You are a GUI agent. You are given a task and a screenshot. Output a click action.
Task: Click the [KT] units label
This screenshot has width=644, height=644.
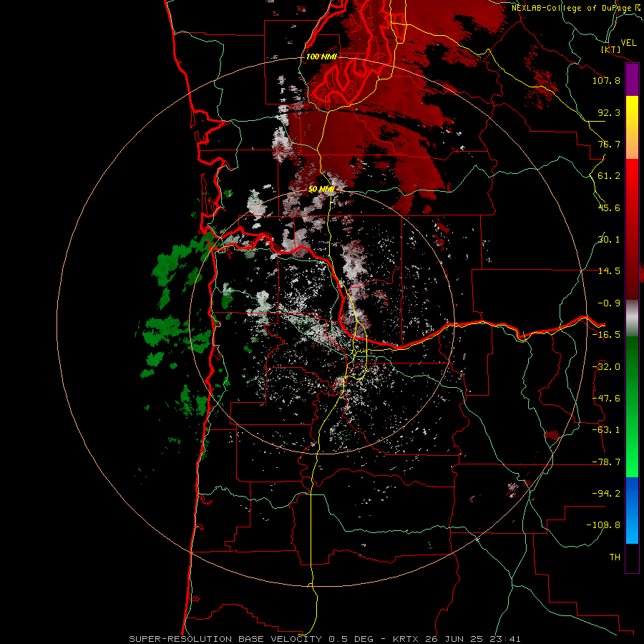[610, 49]
